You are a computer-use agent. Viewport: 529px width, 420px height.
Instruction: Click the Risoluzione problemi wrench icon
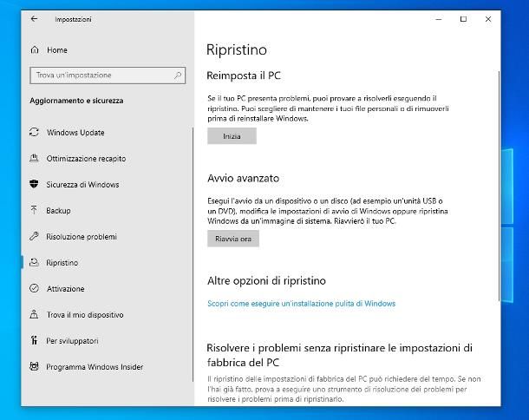(34, 236)
